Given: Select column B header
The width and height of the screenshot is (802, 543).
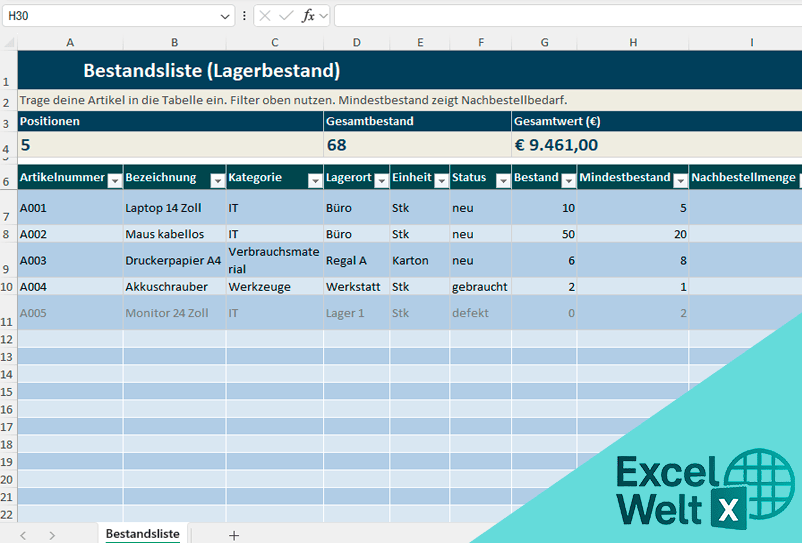Looking at the screenshot, I should click(x=174, y=43).
